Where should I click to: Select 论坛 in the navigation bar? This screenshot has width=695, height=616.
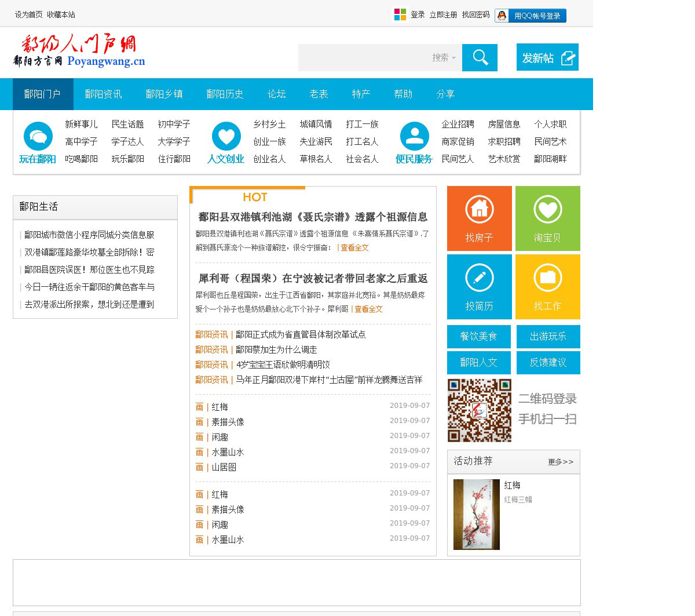click(x=276, y=94)
